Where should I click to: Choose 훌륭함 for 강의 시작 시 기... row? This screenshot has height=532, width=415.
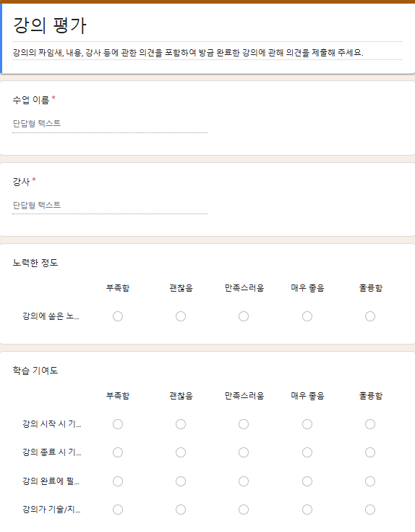pyautogui.click(x=370, y=424)
